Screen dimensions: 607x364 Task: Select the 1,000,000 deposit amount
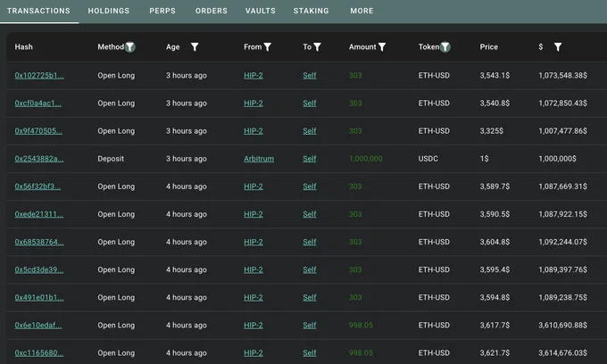(x=365, y=159)
